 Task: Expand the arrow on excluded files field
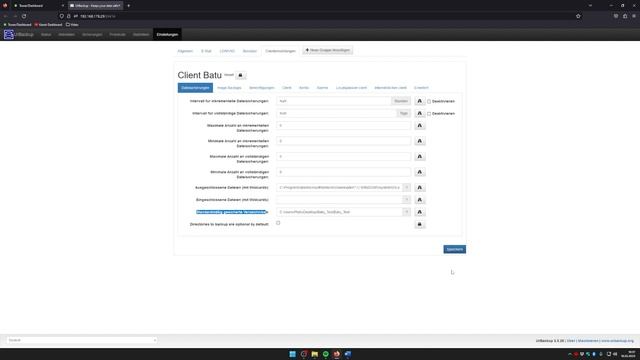(x=407, y=188)
